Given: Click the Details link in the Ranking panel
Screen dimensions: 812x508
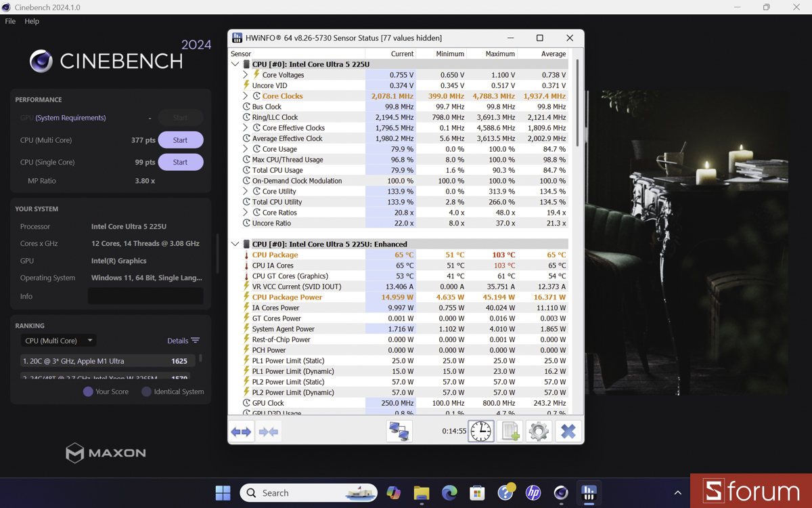Looking at the screenshot, I should [x=178, y=340].
